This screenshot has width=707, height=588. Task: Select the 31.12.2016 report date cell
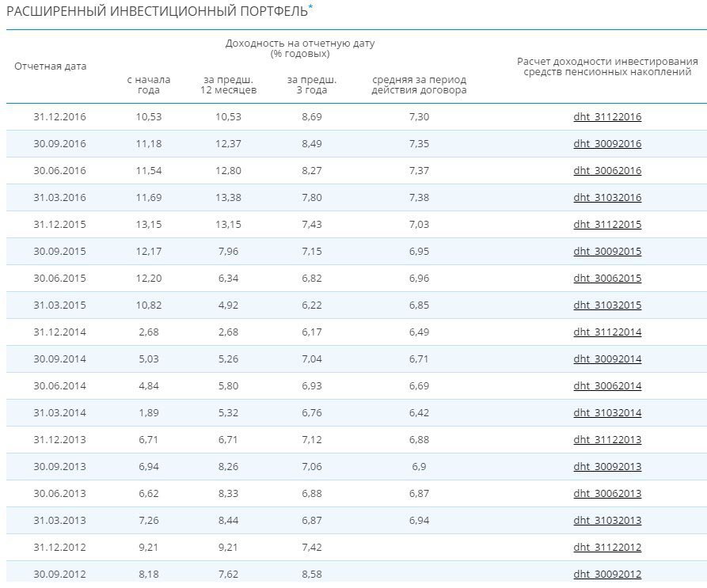(x=59, y=116)
